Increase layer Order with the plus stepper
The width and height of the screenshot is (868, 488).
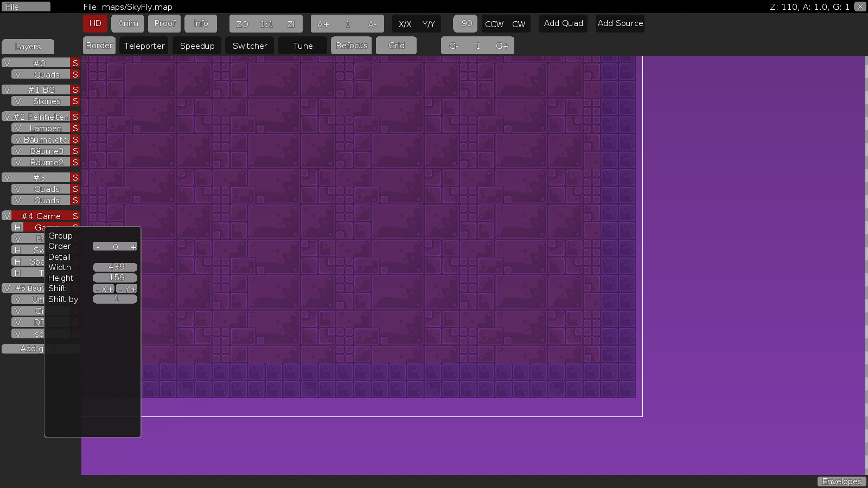[133, 246]
